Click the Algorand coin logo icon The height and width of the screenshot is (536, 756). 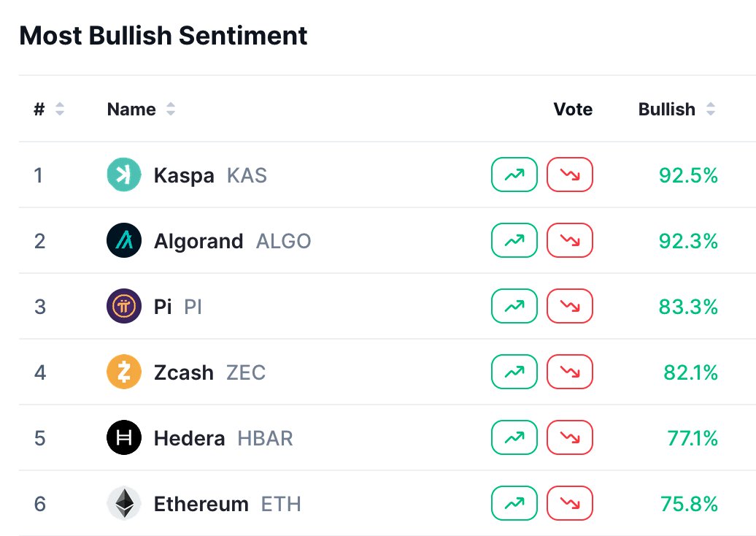pyautogui.click(x=124, y=241)
